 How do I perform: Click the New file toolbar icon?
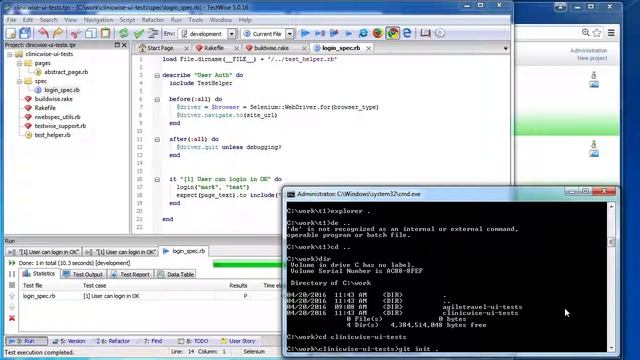point(11,33)
